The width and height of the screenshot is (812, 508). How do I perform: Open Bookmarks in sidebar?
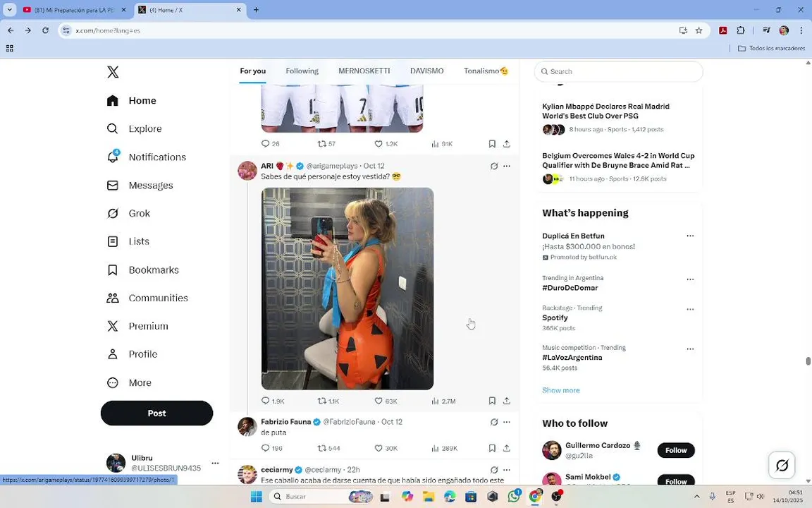click(142, 270)
